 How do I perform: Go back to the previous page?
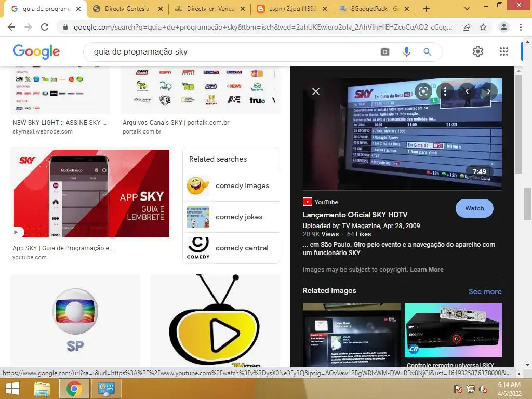(11, 27)
